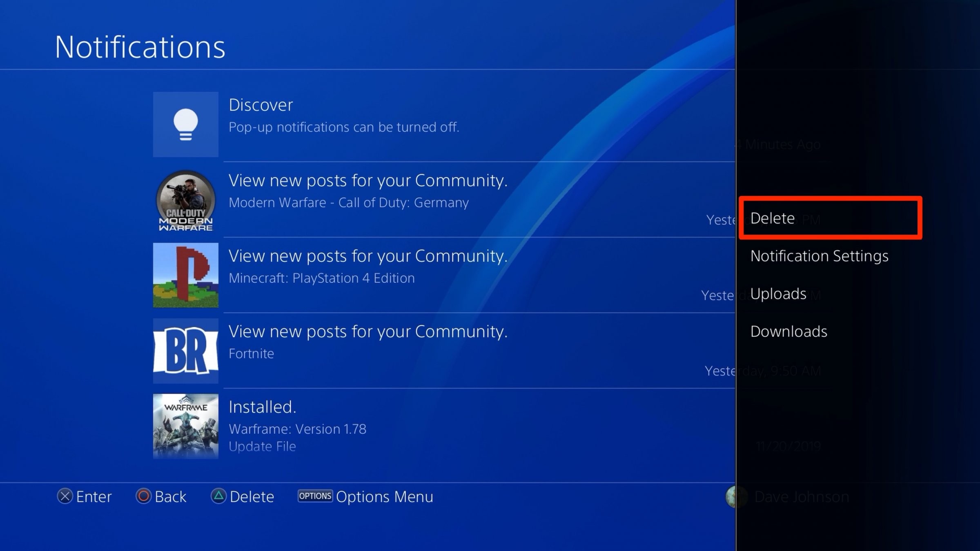
Task: Open the Options Menu with OPTIONS button
Action: point(364,496)
